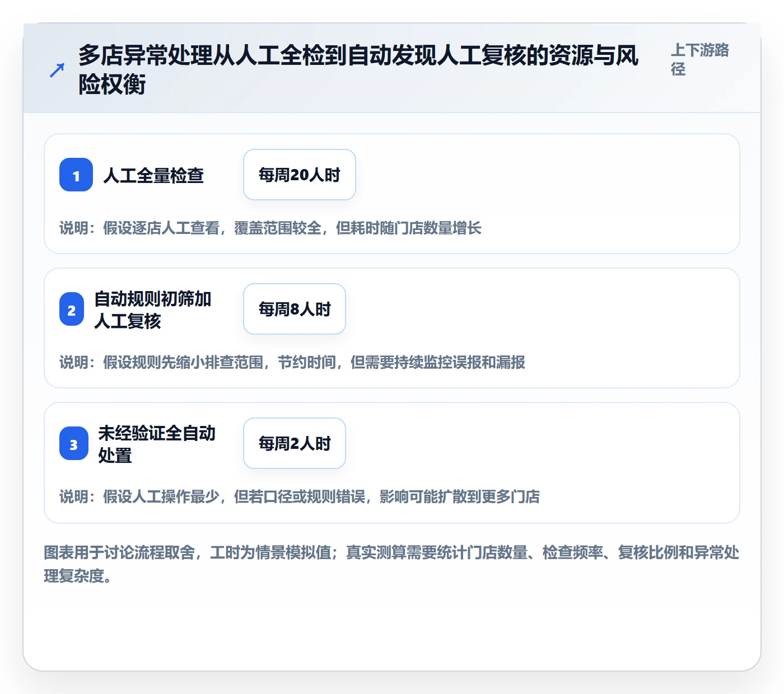Viewport: 784px width, 694px height.
Task: Click the blue arrow icon beside the title
Action: click(57, 70)
